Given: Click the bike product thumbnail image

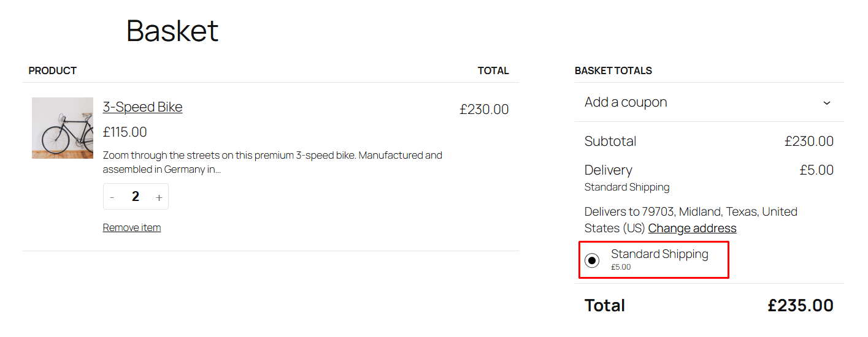Looking at the screenshot, I should (x=63, y=128).
